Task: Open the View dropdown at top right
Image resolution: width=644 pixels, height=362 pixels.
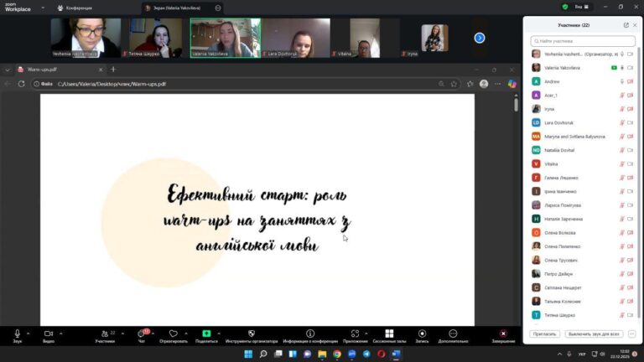Action: (x=589, y=8)
